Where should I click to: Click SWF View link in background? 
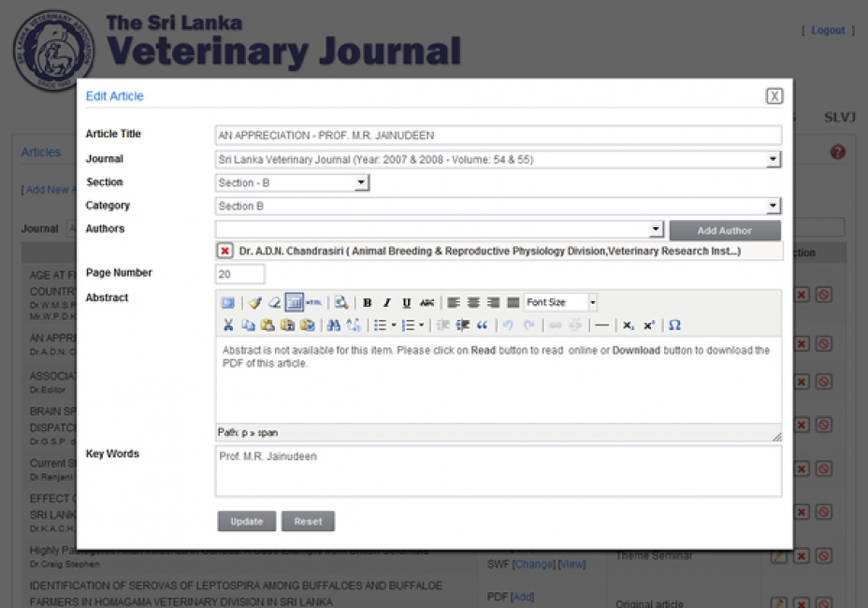coord(571,564)
